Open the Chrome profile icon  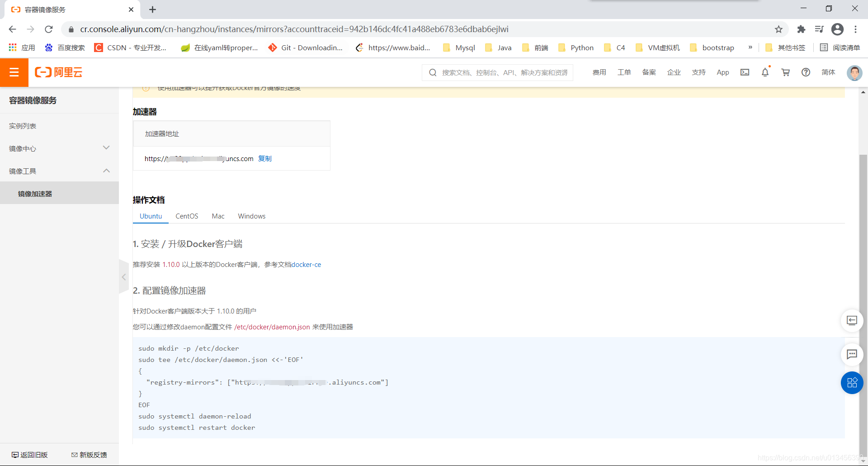[837, 29]
